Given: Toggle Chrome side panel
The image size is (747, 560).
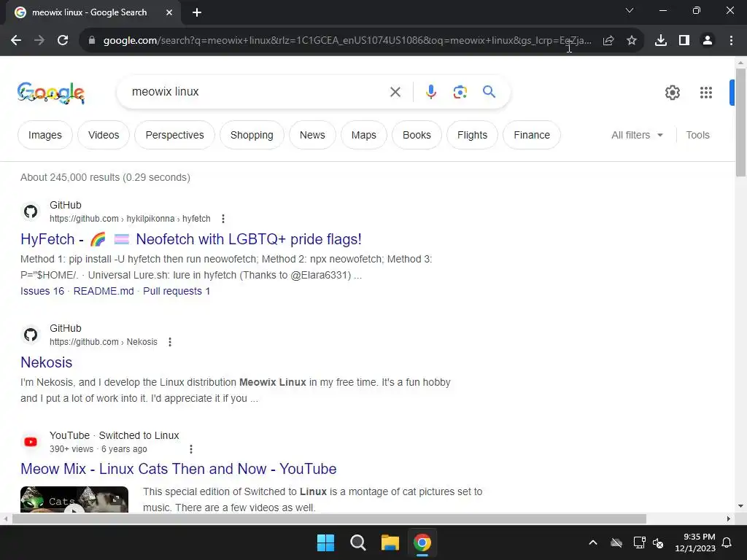Looking at the screenshot, I should pos(684,41).
